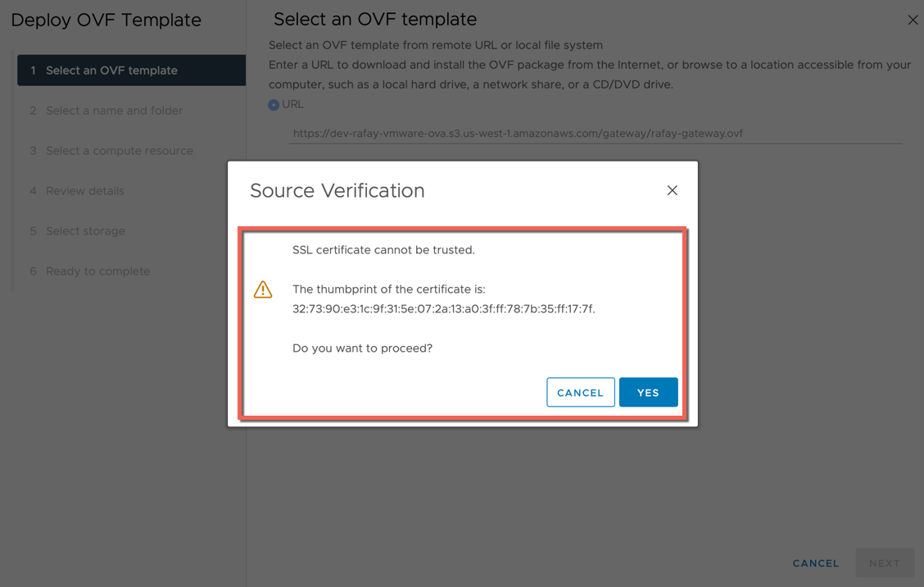924x587 pixels.
Task: Click the warning triangle icon
Action: click(263, 289)
